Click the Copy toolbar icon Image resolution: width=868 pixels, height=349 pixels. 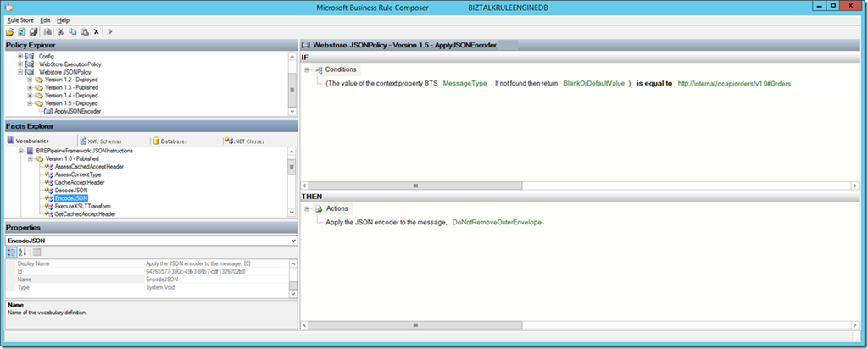[x=73, y=31]
